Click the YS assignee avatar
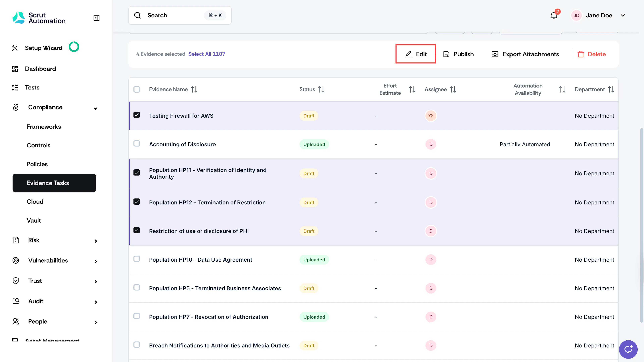 click(x=431, y=116)
